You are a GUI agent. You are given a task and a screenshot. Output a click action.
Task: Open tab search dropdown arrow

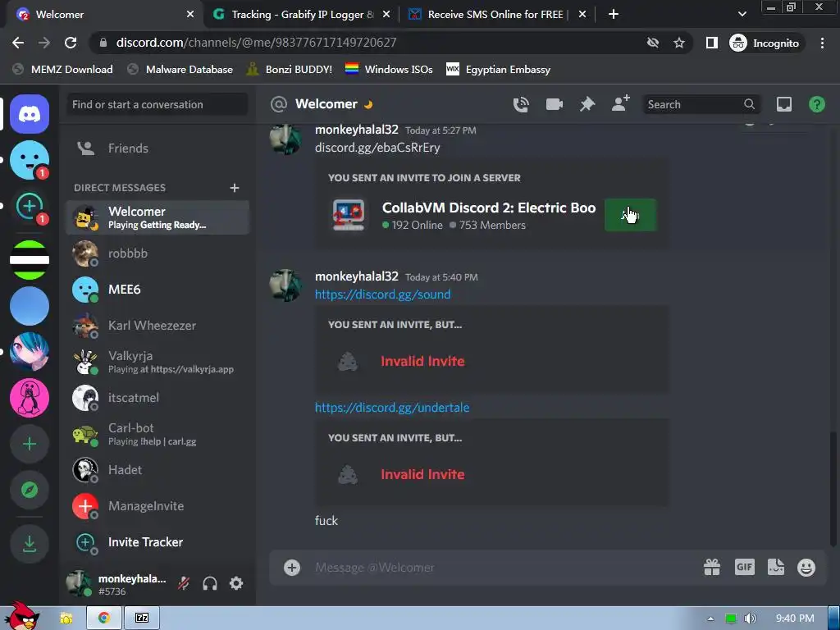(742, 14)
